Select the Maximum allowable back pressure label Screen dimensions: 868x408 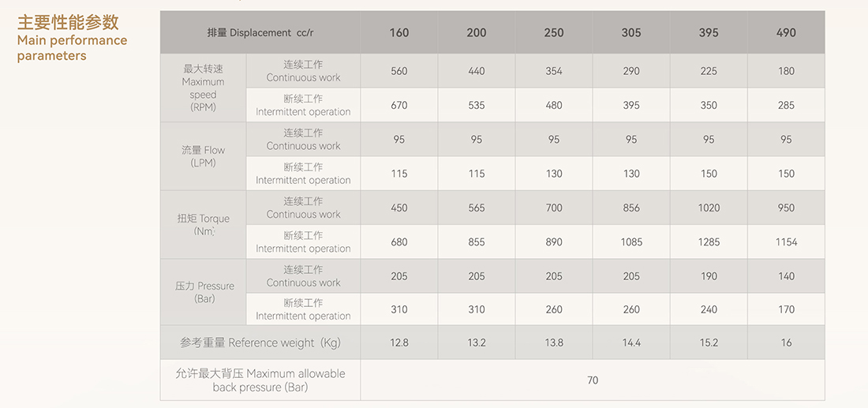point(260,380)
